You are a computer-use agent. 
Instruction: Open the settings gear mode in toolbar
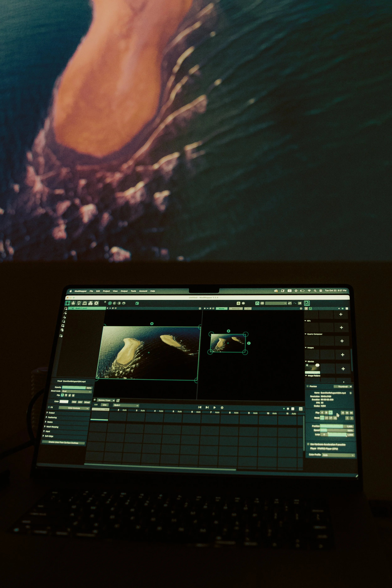pyautogui.click(x=96, y=303)
